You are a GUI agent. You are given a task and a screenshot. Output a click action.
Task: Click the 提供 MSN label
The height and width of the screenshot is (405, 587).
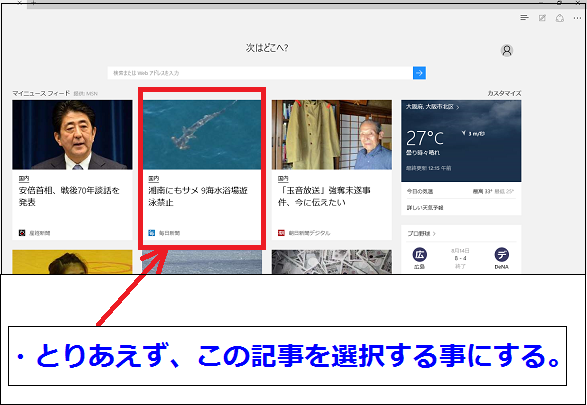point(85,94)
